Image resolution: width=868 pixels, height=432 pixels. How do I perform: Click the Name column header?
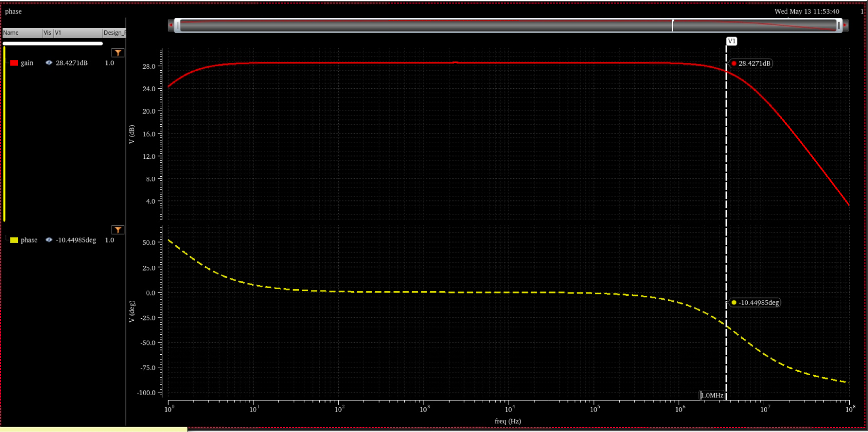pyautogui.click(x=22, y=33)
